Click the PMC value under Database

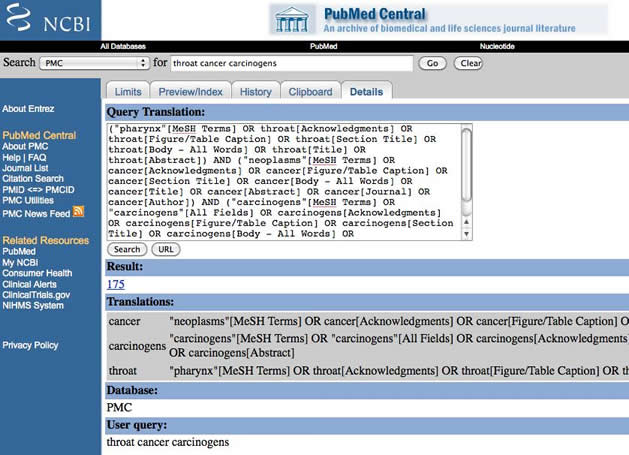(119, 407)
